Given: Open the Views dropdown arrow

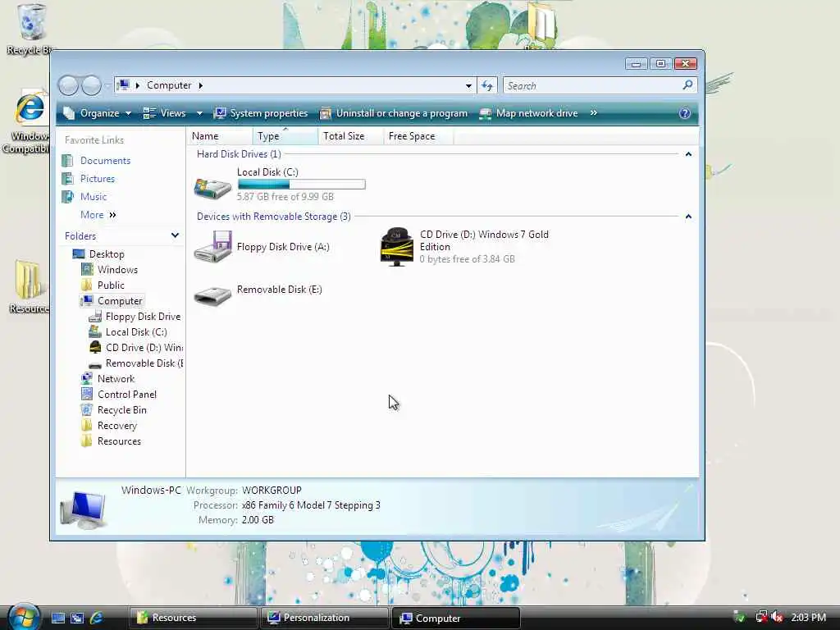Looking at the screenshot, I should pyautogui.click(x=199, y=113).
